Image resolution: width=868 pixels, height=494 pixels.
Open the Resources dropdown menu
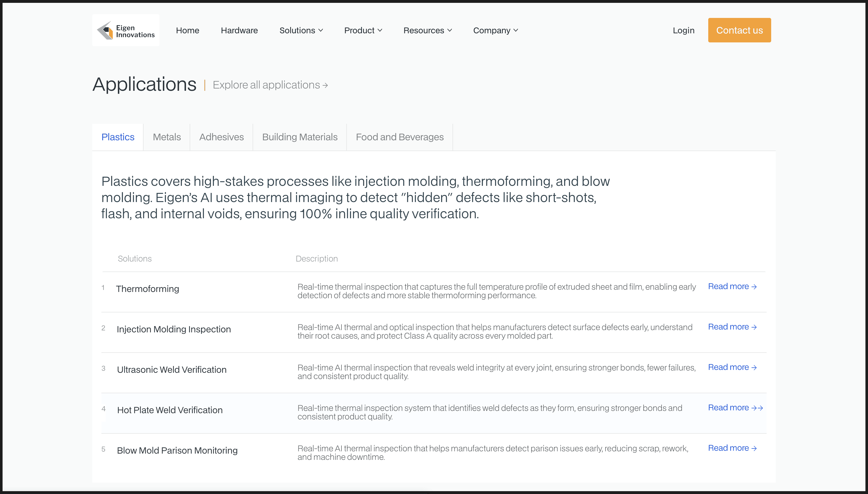click(427, 30)
